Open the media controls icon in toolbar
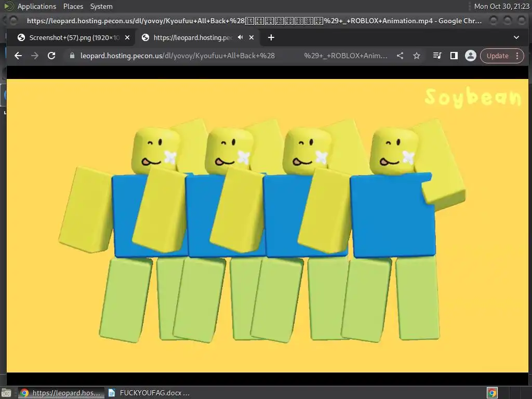532x399 pixels. 437,56
